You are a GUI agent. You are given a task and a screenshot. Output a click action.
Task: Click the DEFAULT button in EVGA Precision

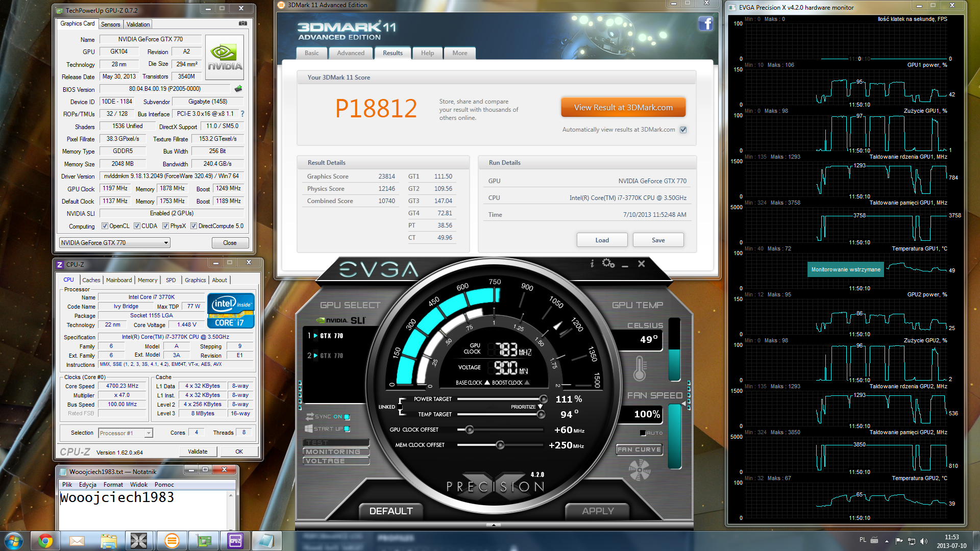pyautogui.click(x=391, y=511)
